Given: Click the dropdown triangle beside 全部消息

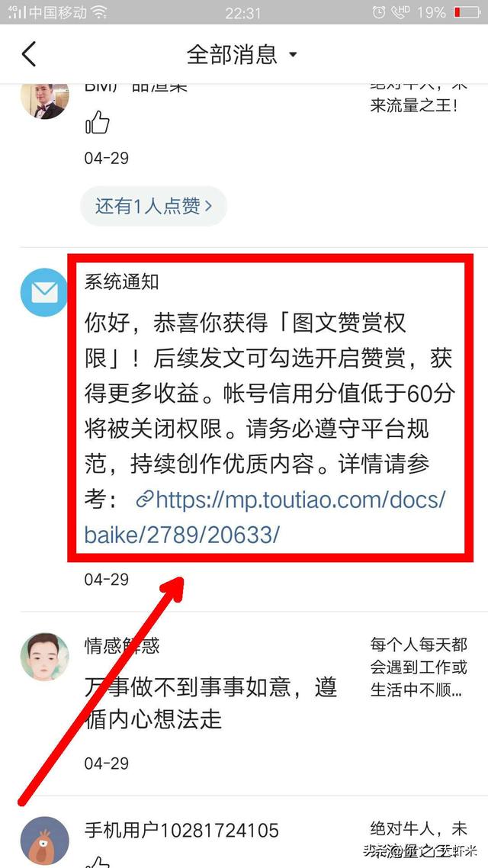Looking at the screenshot, I should (x=294, y=55).
